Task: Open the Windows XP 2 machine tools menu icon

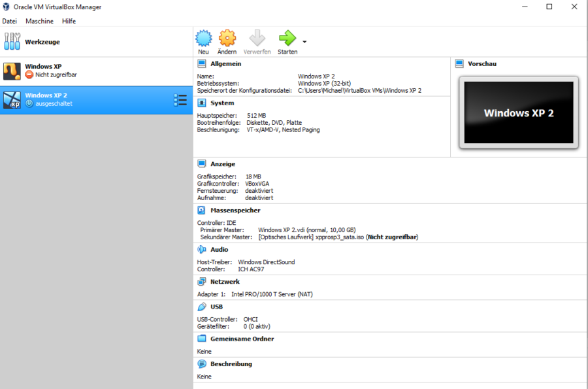Action: point(180,100)
